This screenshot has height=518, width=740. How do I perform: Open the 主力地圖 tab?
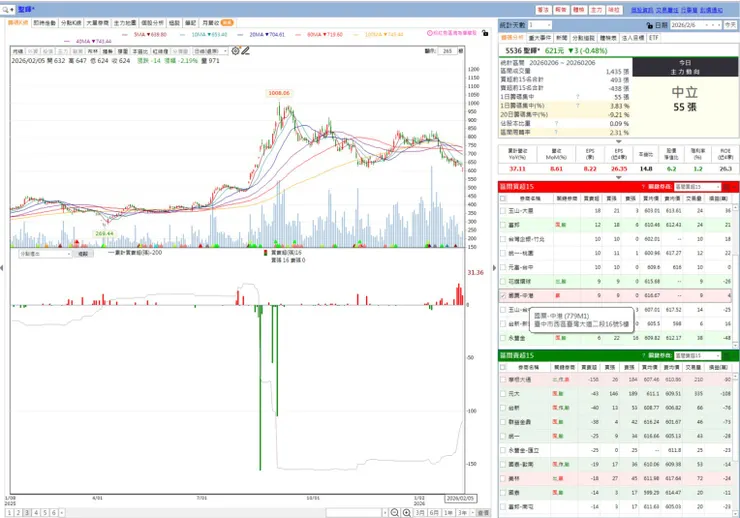[125, 23]
